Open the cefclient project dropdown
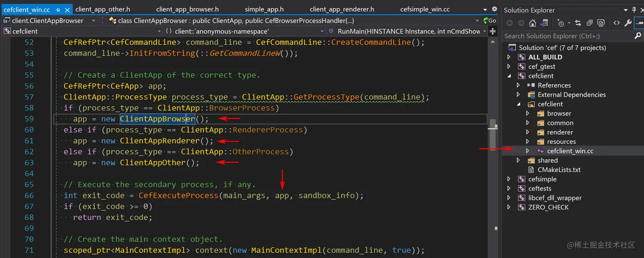 pos(159,31)
